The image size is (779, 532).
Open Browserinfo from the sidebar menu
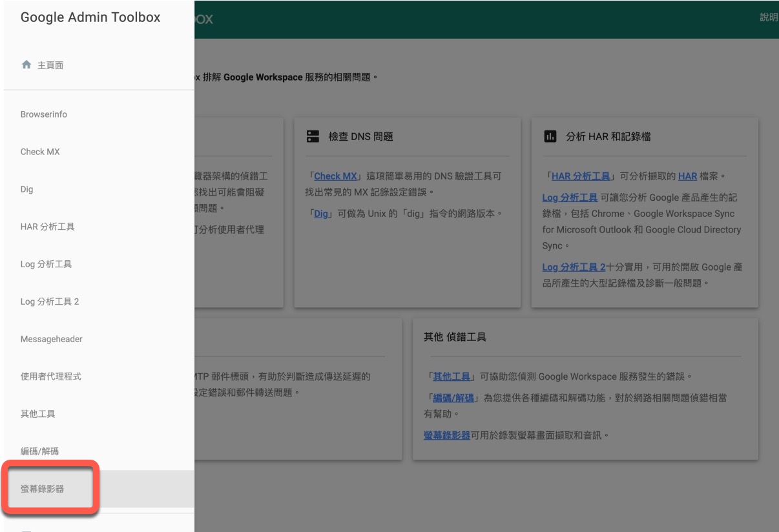(44, 114)
